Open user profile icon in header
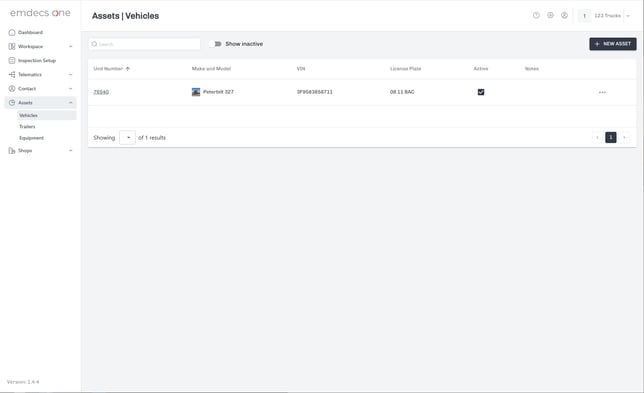 pyautogui.click(x=564, y=15)
